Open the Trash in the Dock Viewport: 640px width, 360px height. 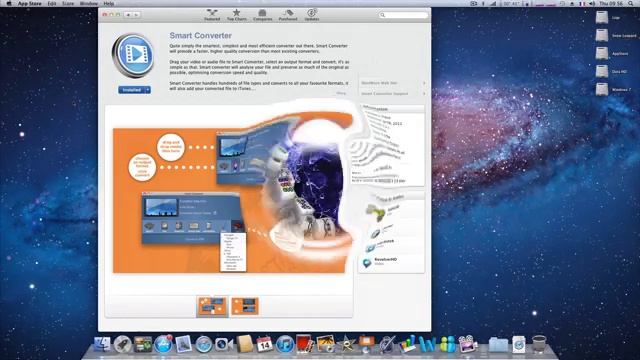[x=539, y=344]
